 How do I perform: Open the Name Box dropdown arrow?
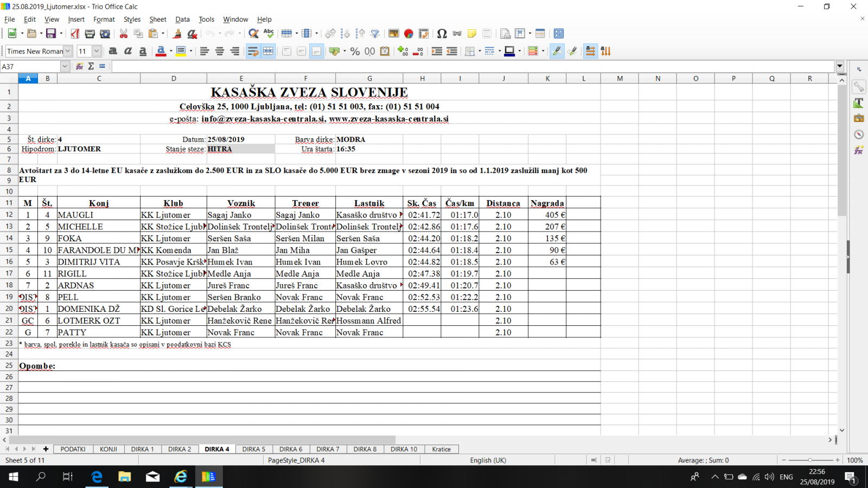65,66
